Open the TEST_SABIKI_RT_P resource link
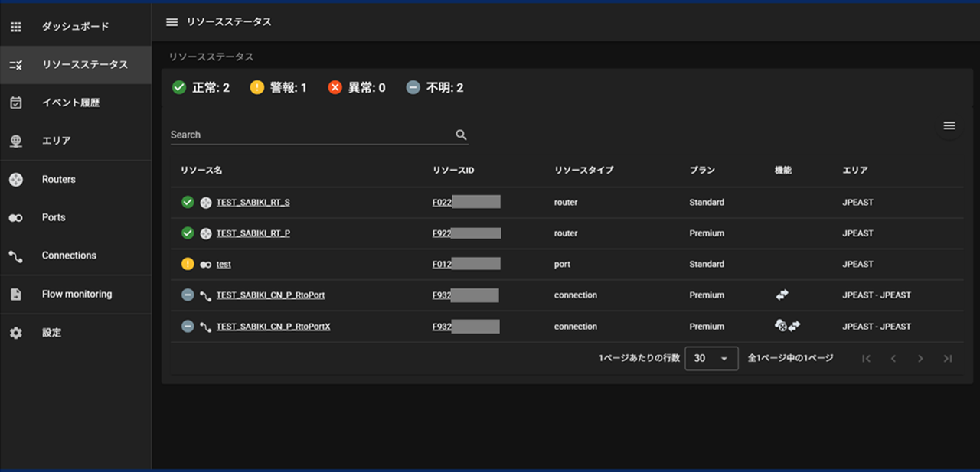The image size is (980, 472). [251, 233]
